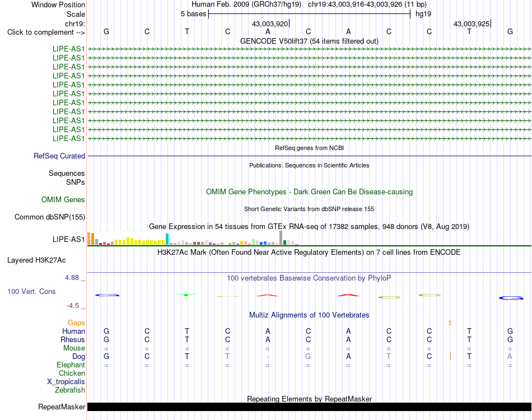The height and width of the screenshot is (420, 532).
Task: Click the 43,003,925 coordinate marker
Action: pyautogui.click(x=472, y=24)
